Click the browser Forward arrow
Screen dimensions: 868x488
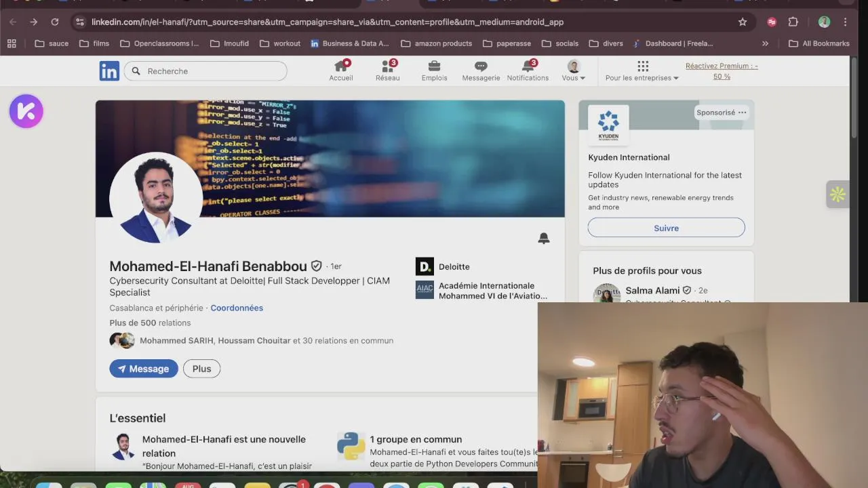pos(34,22)
